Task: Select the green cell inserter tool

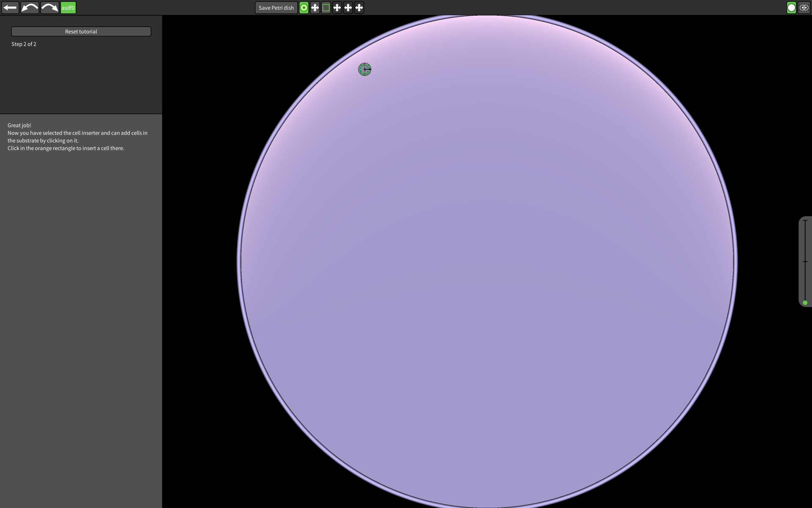Action: (304, 8)
